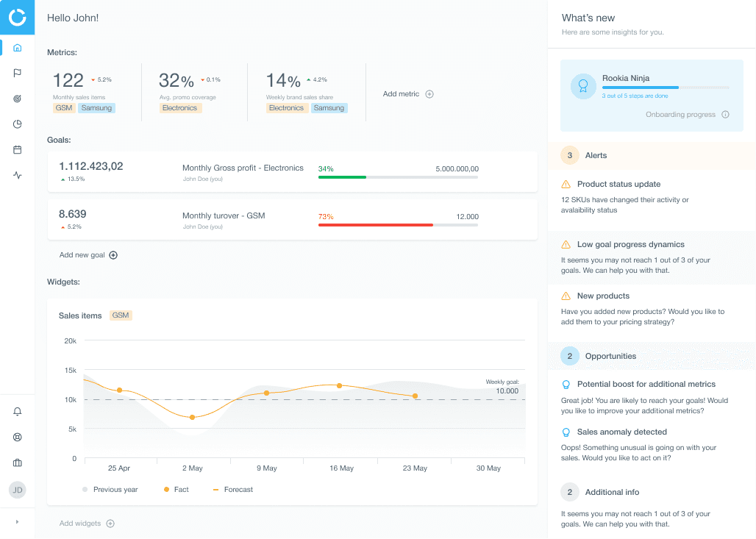This screenshot has height=539, width=756.
Task: Open the home dashboard icon in sidebar
Action: point(18,48)
